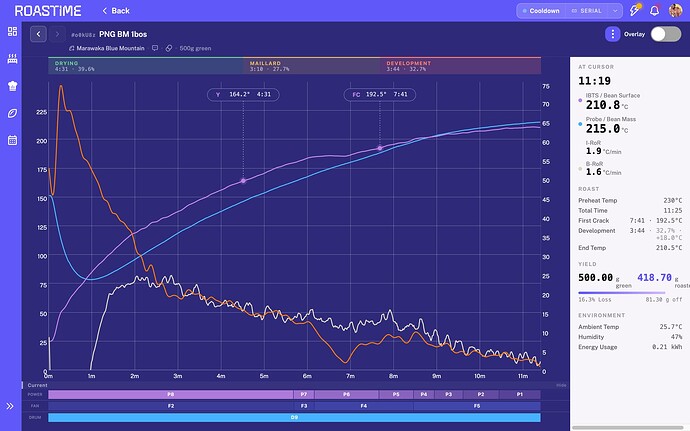Open the calendar icon in sidebar
690x431 pixels.
[12, 140]
